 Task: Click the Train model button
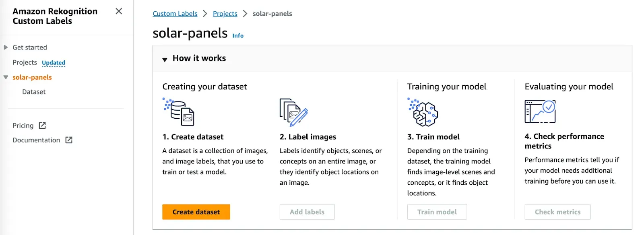(437, 212)
